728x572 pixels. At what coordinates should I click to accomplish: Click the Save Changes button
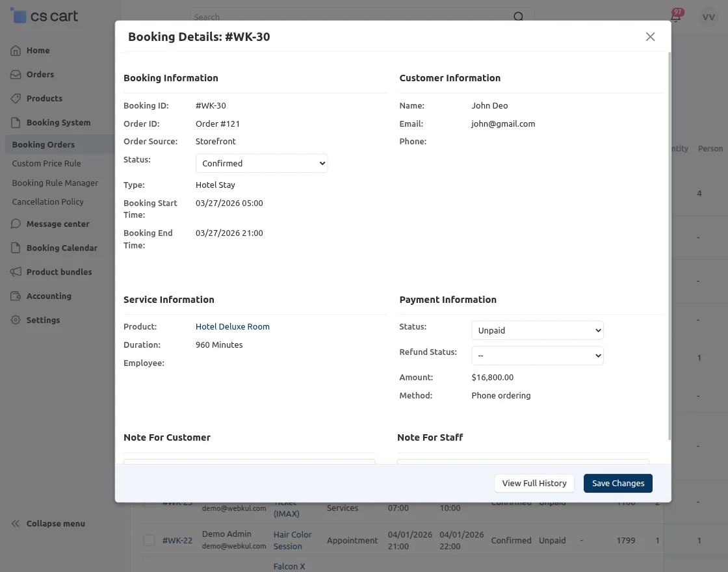tap(617, 483)
